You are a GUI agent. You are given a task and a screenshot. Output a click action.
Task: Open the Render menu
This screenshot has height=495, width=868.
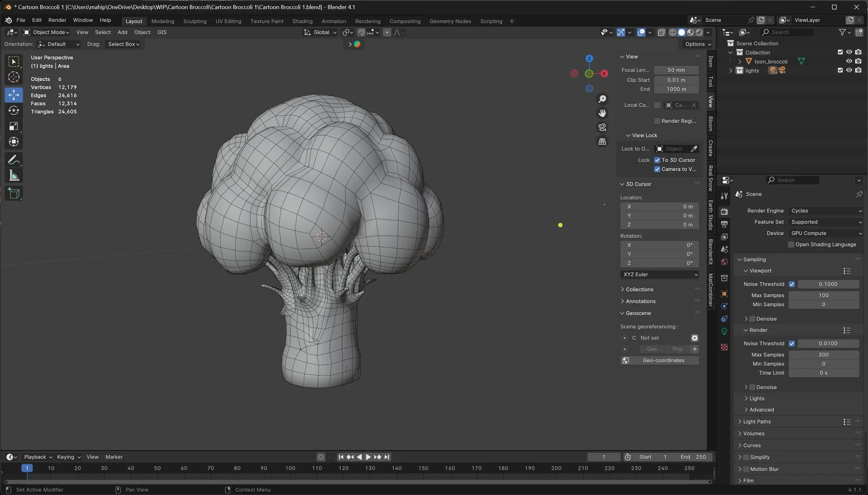[x=57, y=20]
